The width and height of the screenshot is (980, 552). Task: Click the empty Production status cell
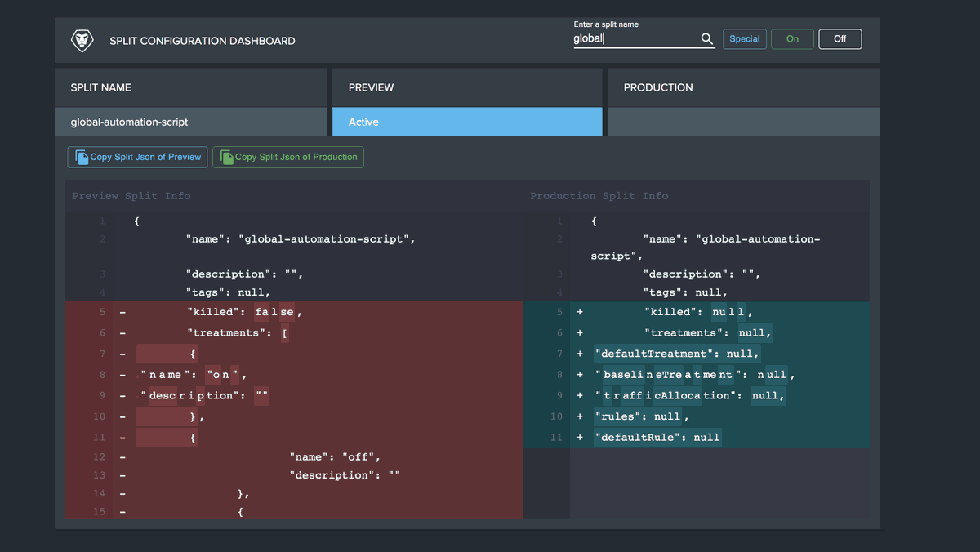pyautogui.click(x=744, y=122)
